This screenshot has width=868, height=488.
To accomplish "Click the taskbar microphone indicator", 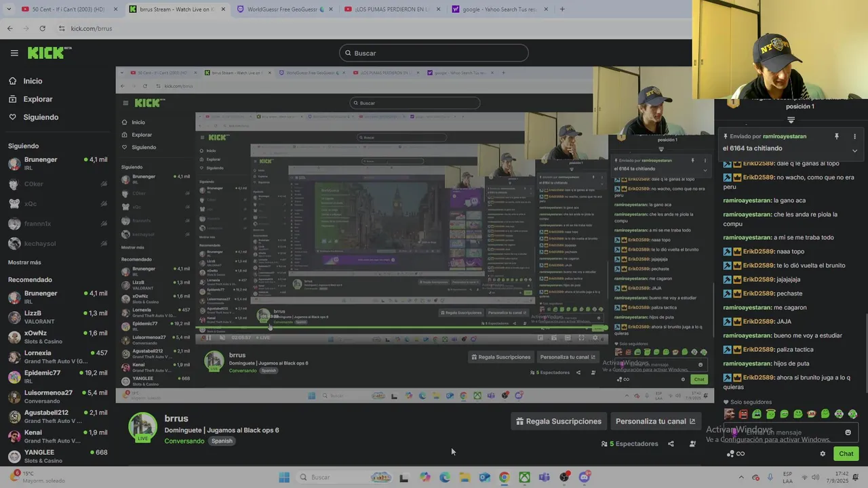I will (770, 477).
